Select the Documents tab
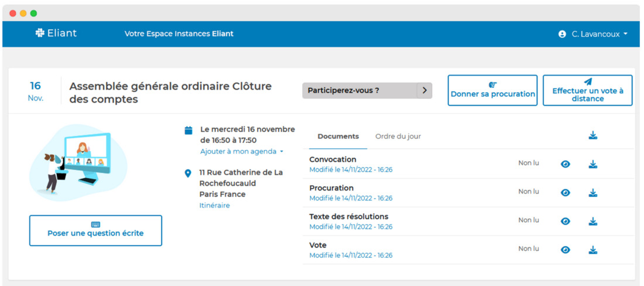 (338, 137)
